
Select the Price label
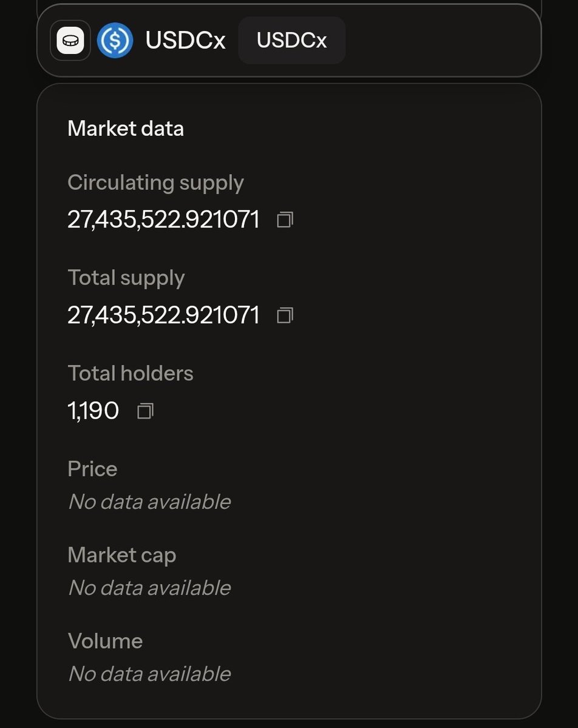[92, 469]
